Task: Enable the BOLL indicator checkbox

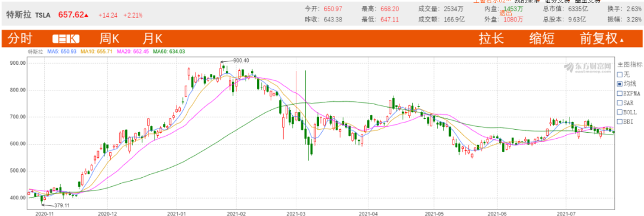Action: tap(620, 112)
